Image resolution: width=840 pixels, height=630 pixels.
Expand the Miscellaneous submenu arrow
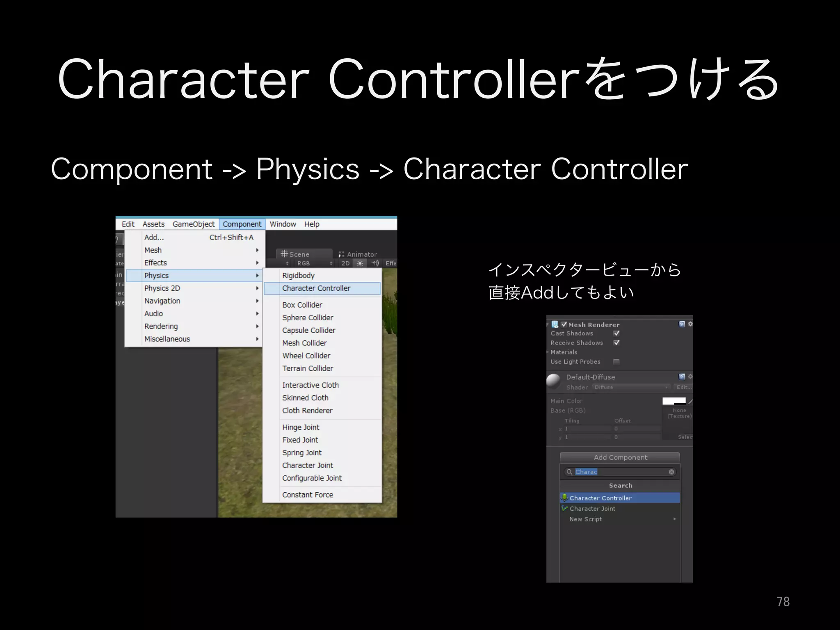257,339
